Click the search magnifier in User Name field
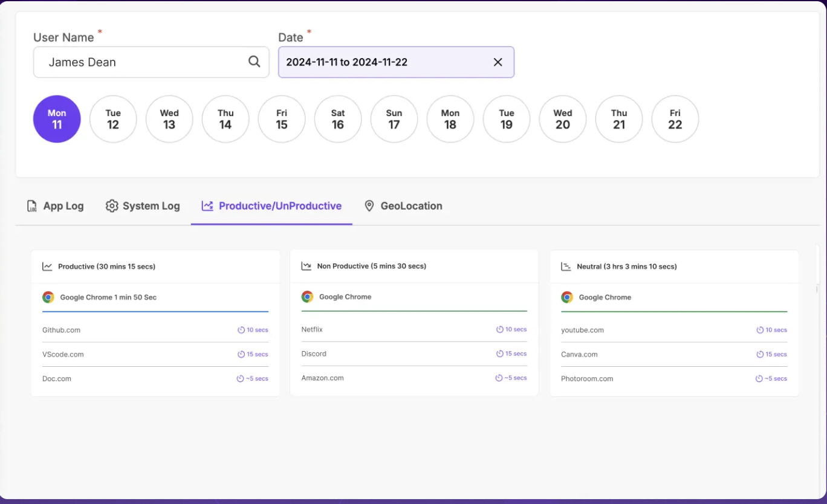827x504 pixels. [255, 62]
